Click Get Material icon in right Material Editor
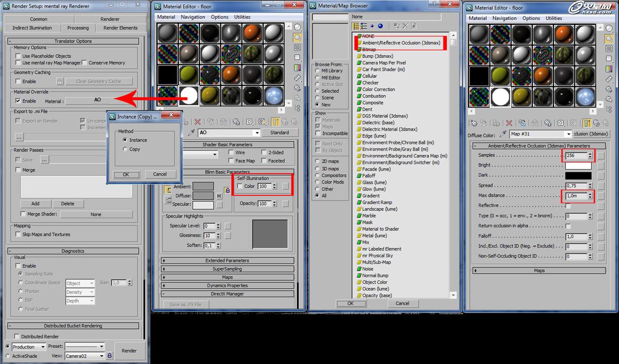Viewport: 619px width, 364px height. [474, 123]
